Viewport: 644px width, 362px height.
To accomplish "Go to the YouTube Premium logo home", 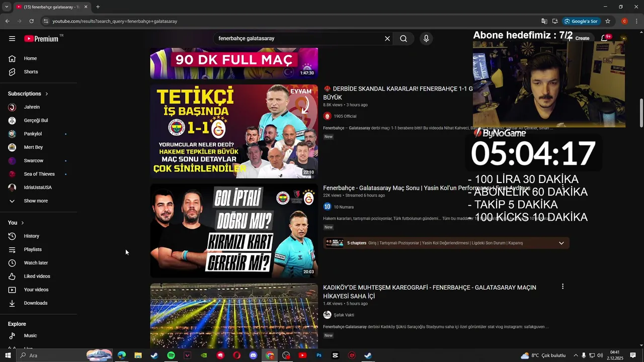I will [42, 39].
